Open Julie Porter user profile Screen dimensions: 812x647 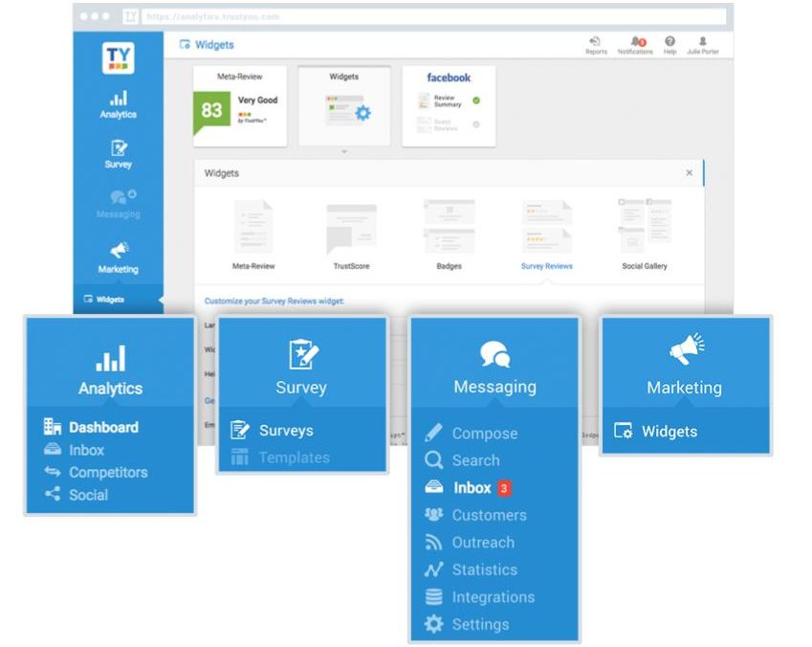pos(703,45)
